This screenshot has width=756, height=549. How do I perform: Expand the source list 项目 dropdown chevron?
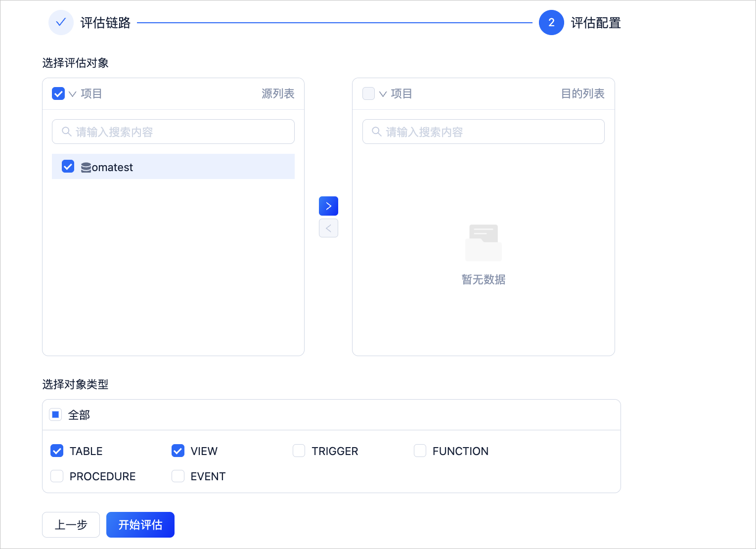72,94
